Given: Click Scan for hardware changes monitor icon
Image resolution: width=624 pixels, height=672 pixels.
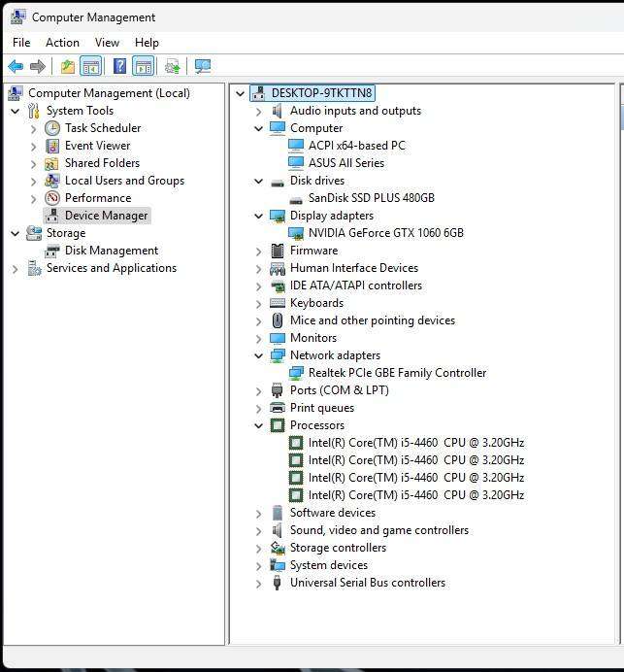Looking at the screenshot, I should [202, 66].
